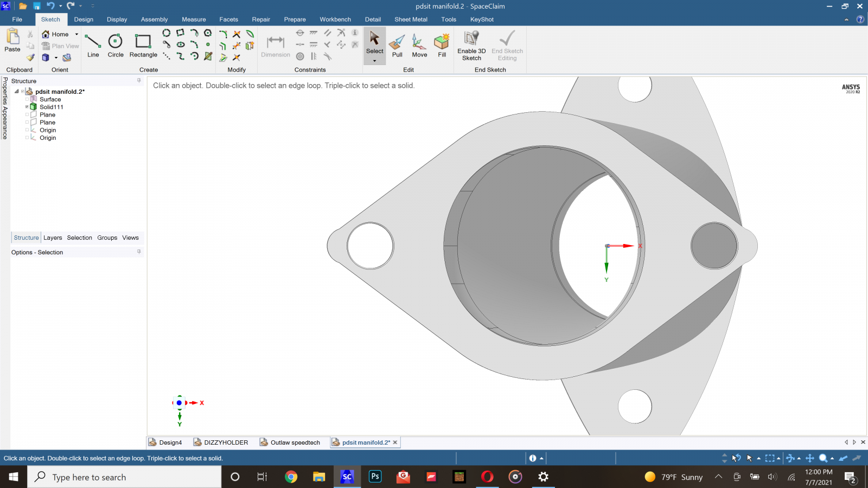Switch to the Layers panel tab
Viewport: 868px width, 488px height.
coord(53,237)
